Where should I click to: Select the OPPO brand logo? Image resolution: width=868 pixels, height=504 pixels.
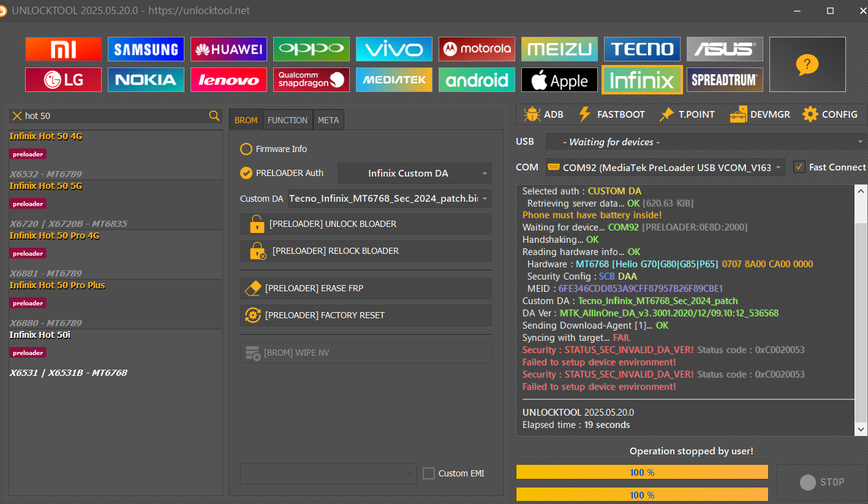tap(311, 49)
